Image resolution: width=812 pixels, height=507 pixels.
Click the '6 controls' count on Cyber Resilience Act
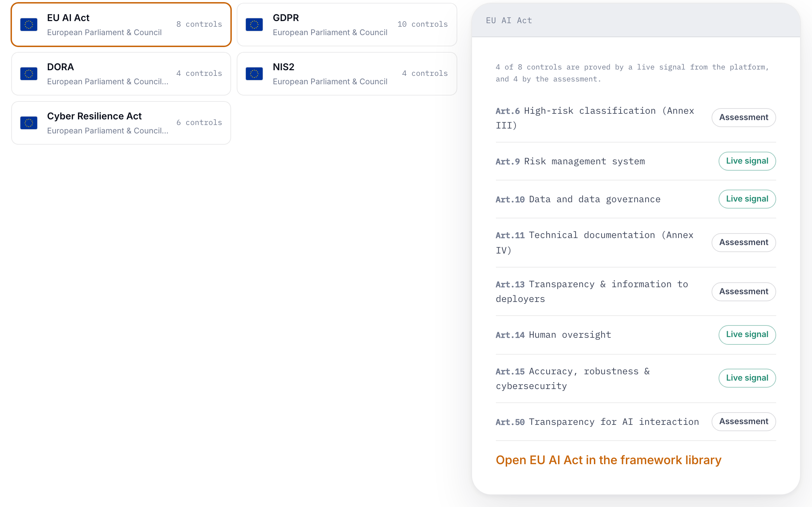199,123
